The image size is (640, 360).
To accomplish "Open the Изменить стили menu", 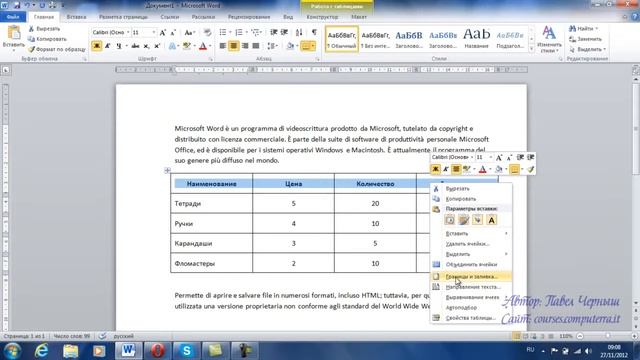I will pos(549,39).
